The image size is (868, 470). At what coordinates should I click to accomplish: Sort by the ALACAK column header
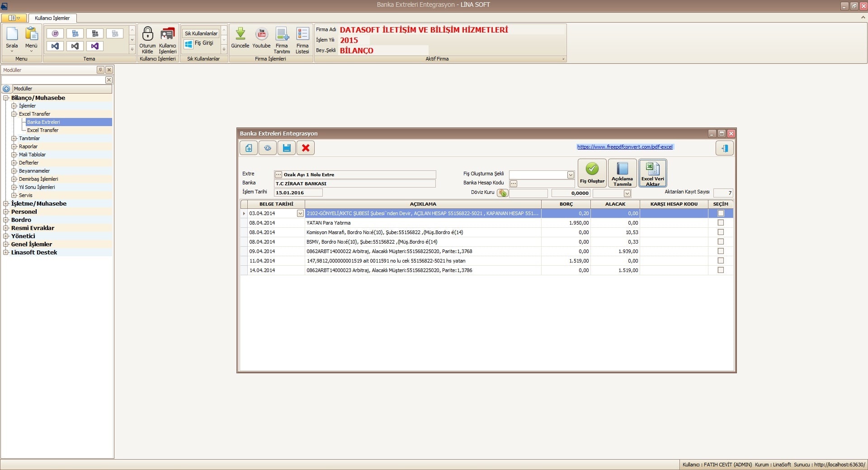615,204
